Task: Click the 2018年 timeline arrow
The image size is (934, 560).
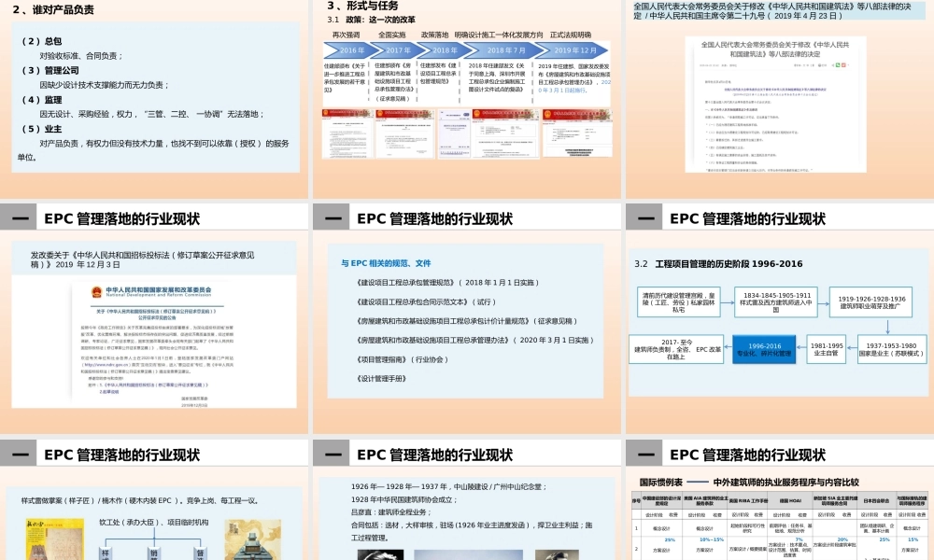Action: (440, 50)
